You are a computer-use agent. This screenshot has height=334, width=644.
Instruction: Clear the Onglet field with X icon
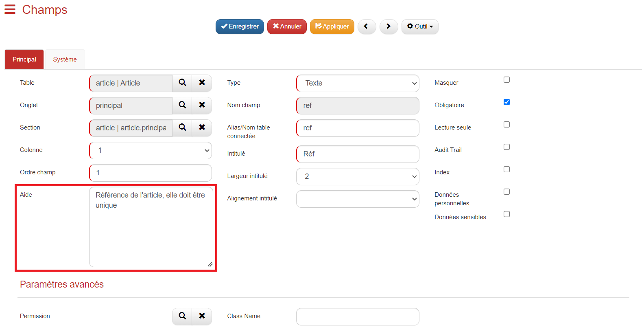(x=202, y=105)
